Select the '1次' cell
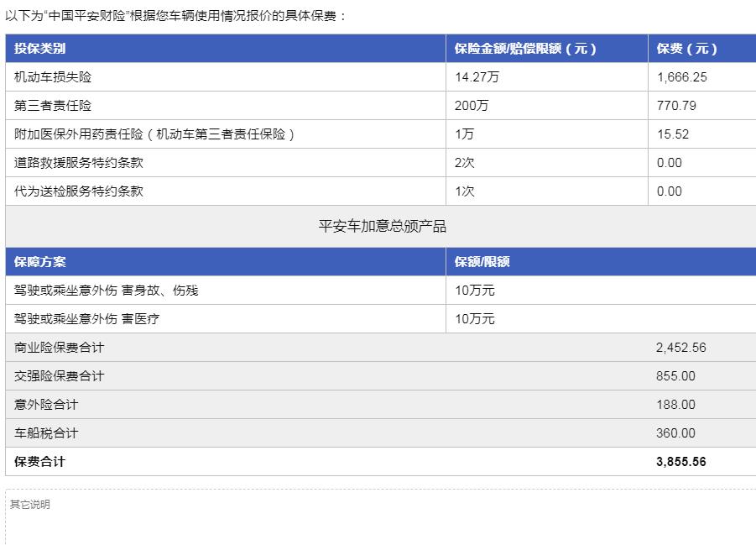Image resolution: width=756 pixels, height=545 pixels. coord(465,191)
